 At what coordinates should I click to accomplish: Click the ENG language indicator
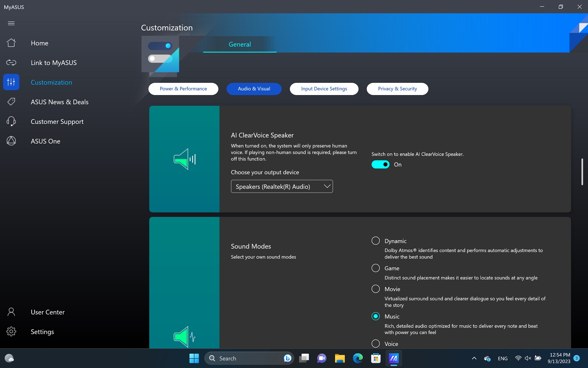503,358
